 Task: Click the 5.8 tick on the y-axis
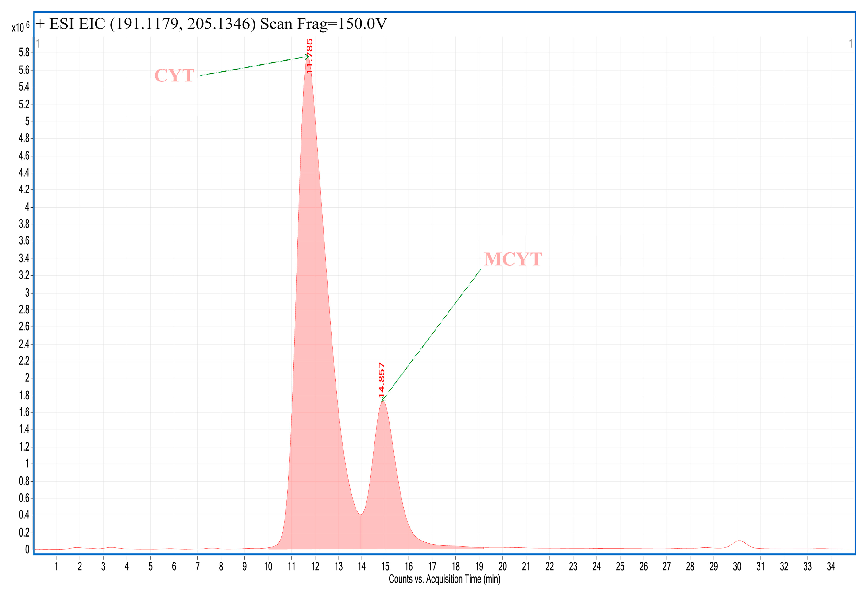24,53
